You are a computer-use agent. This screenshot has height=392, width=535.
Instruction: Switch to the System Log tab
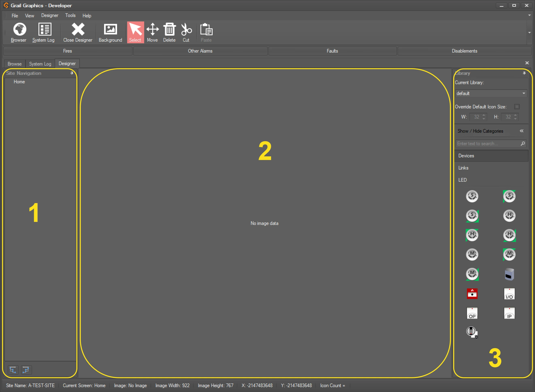pyautogui.click(x=40, y=63)
